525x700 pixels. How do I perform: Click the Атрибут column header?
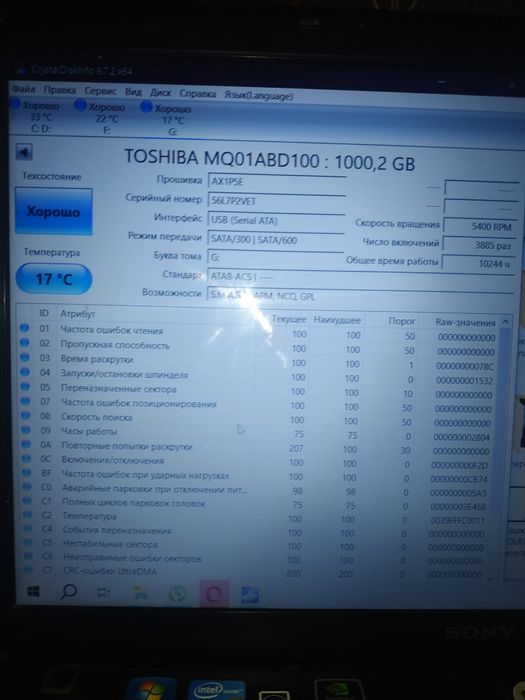pos(78,314)
